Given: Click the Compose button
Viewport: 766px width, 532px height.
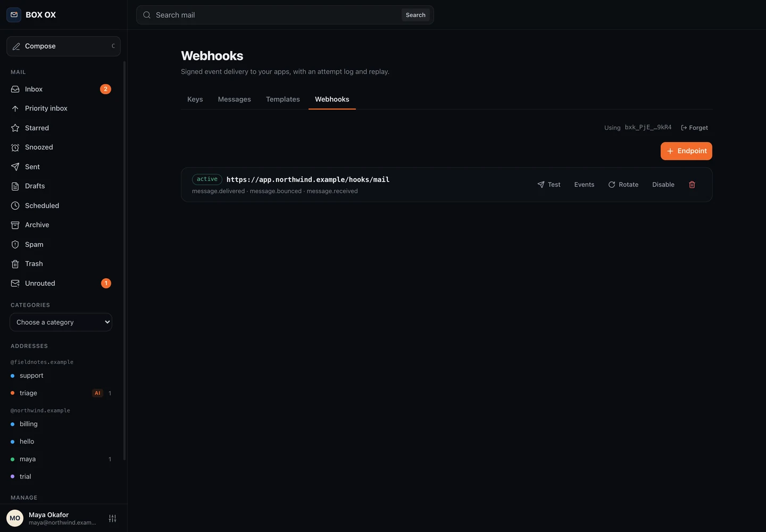Looking at the screenshot, I should [63, 46].
